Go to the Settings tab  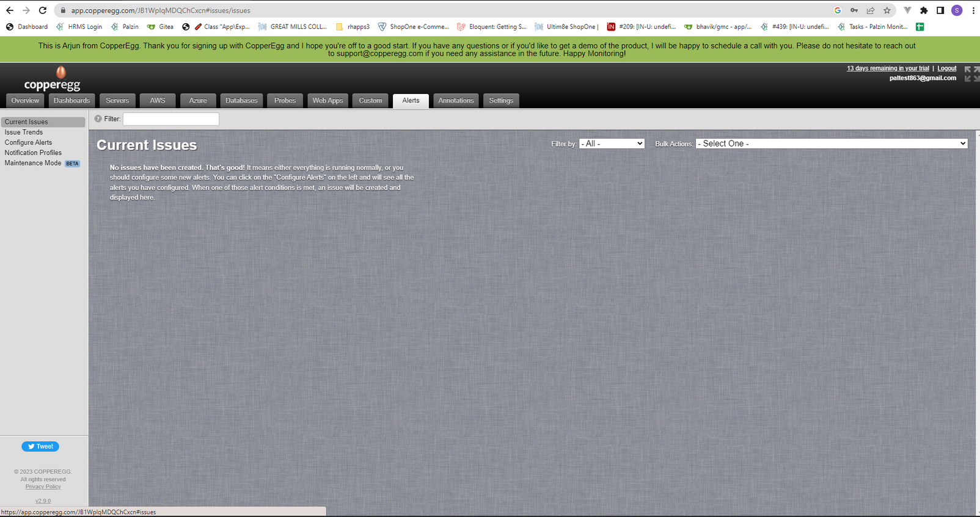coord(501,101)
